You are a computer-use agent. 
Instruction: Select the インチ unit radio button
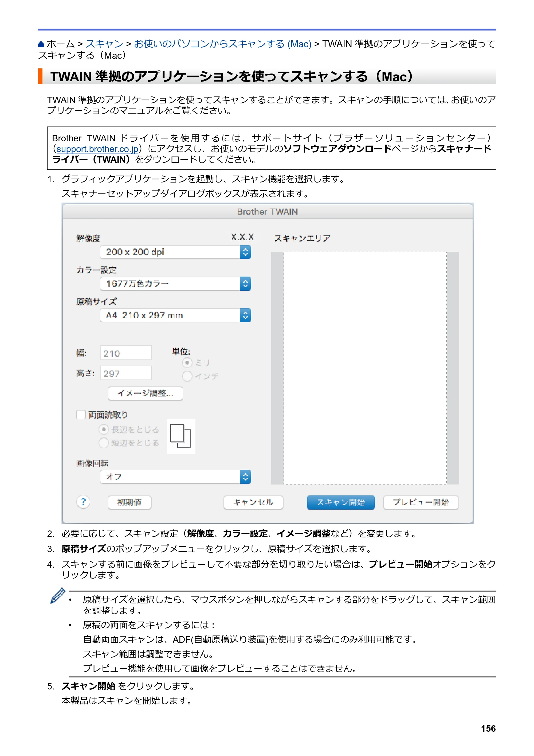(x=187, y=376)
